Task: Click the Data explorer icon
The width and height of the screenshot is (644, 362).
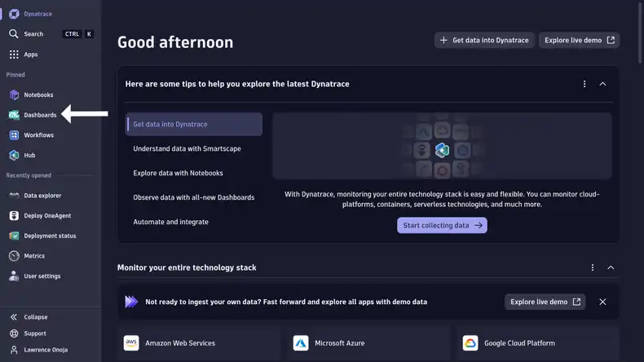Action: pos(14,196)
